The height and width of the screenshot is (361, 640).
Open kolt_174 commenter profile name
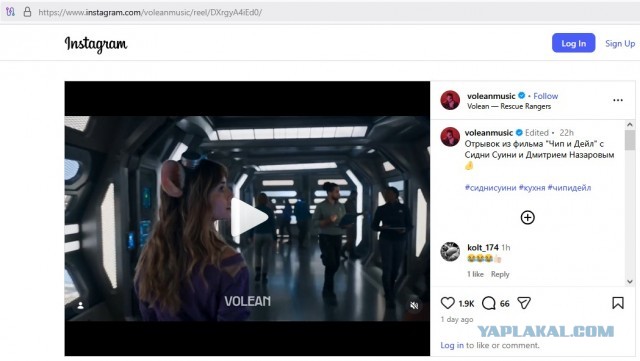coord(483,247)
